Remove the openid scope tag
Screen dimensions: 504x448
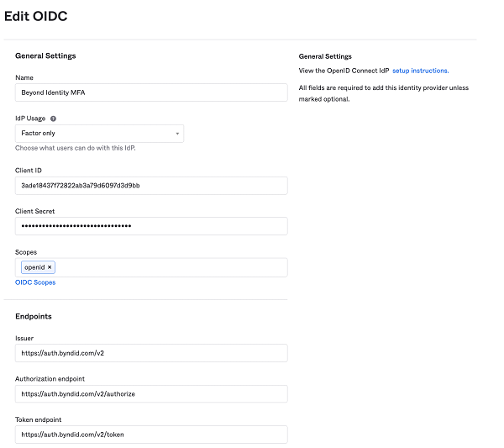[x=50, y=267]
